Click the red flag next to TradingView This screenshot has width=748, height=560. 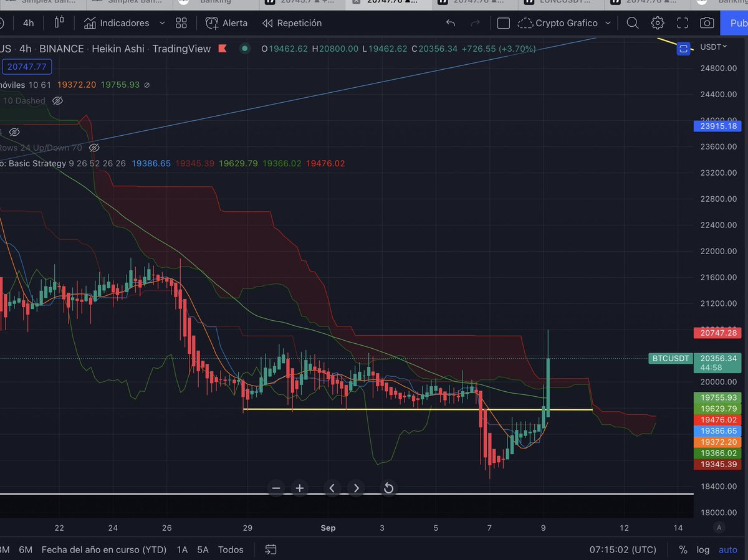click(x=223, y=49)
